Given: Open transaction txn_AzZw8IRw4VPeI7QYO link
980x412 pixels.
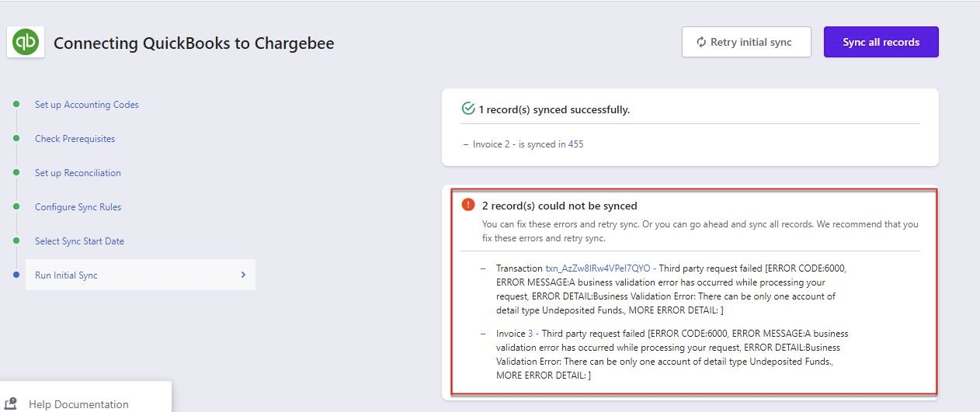Looking at the screenshot, I should pos(598,268).
